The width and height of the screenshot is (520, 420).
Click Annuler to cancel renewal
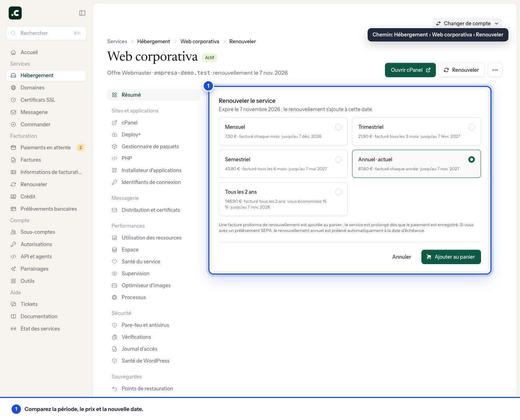402,257
